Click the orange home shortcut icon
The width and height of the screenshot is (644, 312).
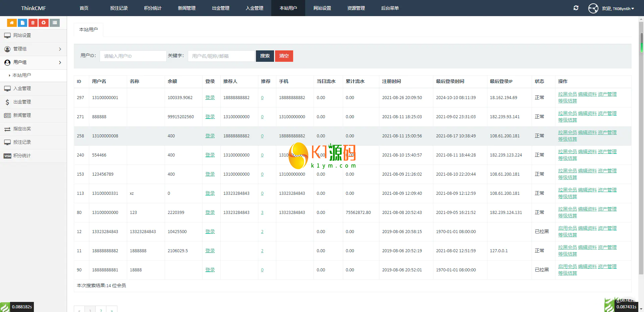pyautogui.click(x=12, y=23)
